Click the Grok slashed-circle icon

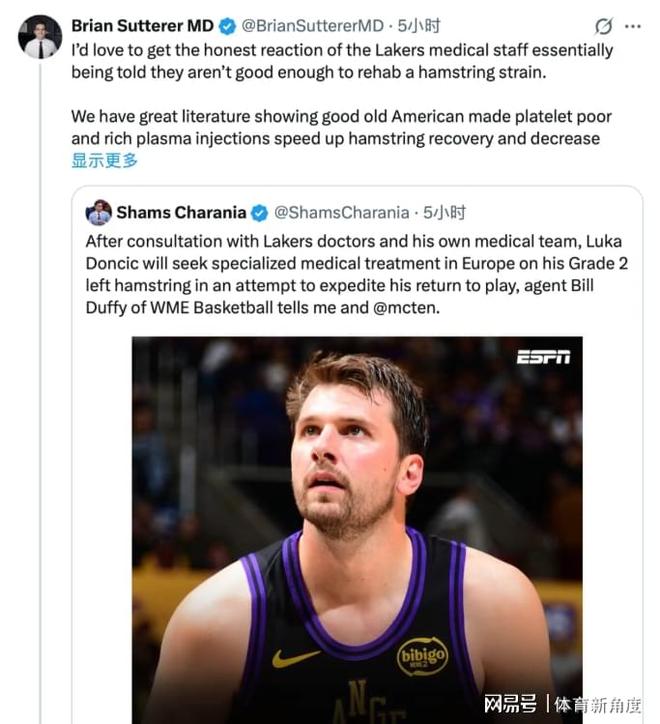point(603,27)
